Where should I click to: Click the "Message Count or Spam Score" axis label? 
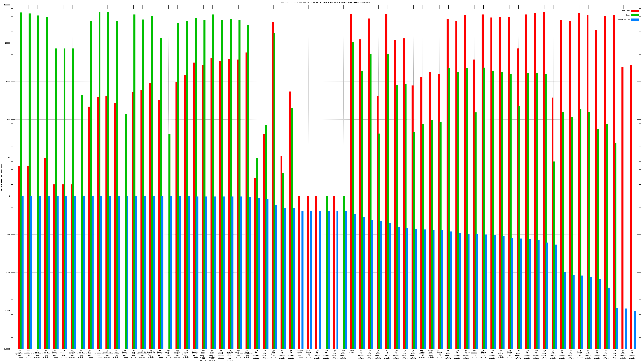[x=1, y=177]
